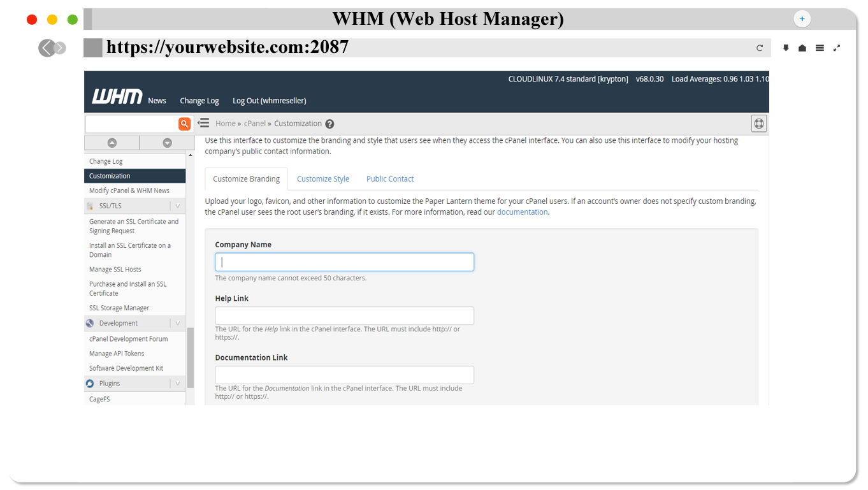This screenshot has height=490, width=868.
Task: Log Out (whmreseller)
Action: (x=270, y=101)
